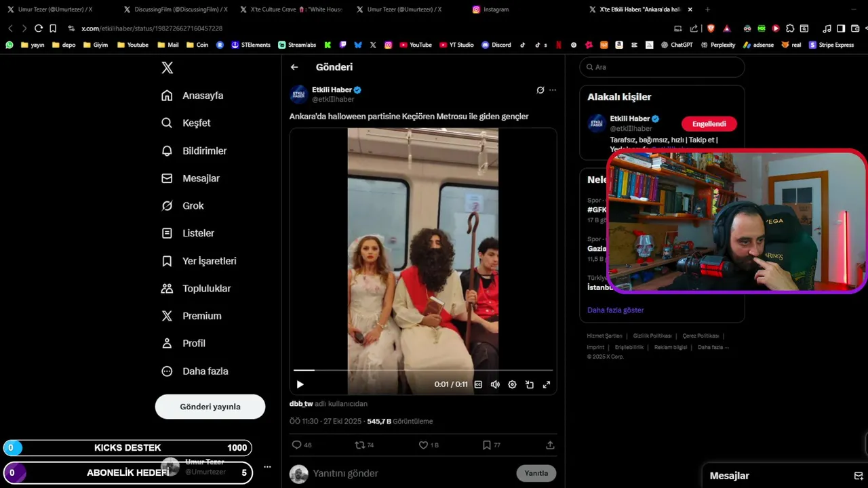The height and width of the screenshot is (488, 868).
Task: Expand the Mesajlar drawer at bottom right
Action: click(785, 476)
